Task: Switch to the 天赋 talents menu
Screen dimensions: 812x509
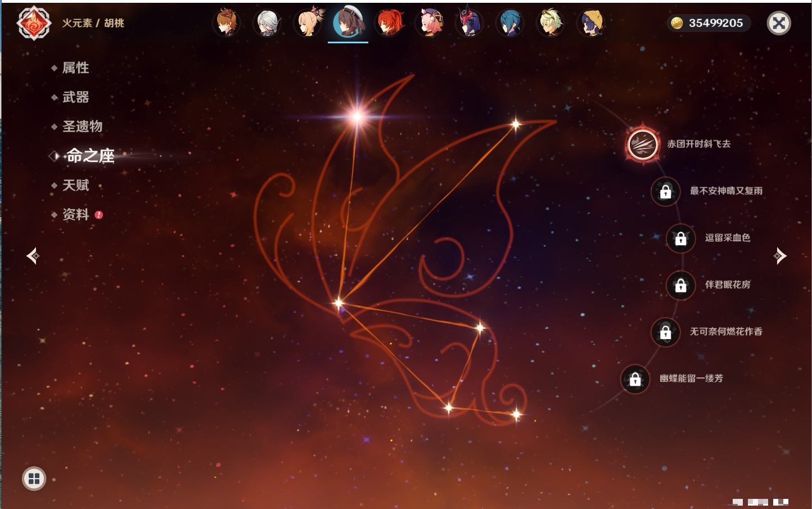Action: pyautogui.click(x=75, y=185)
